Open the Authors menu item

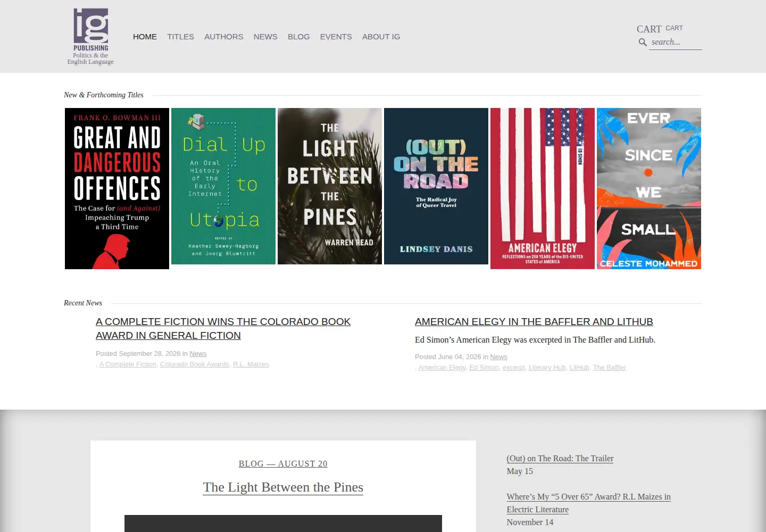(x=223, y=37)
